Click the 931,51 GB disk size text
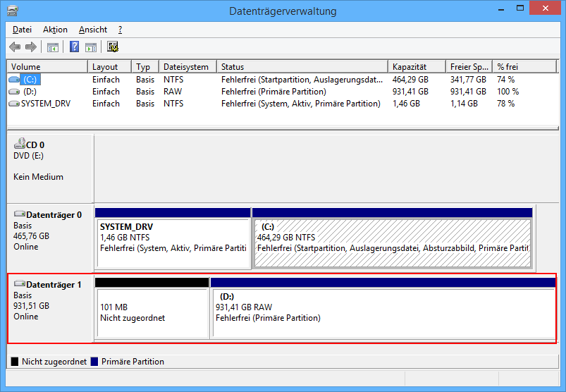The image size is (566, 392). [x=32, y=306]
